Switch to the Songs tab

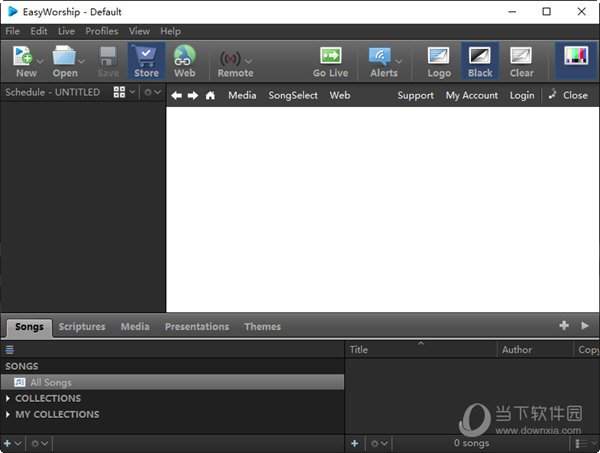click(x=29, y=327)
